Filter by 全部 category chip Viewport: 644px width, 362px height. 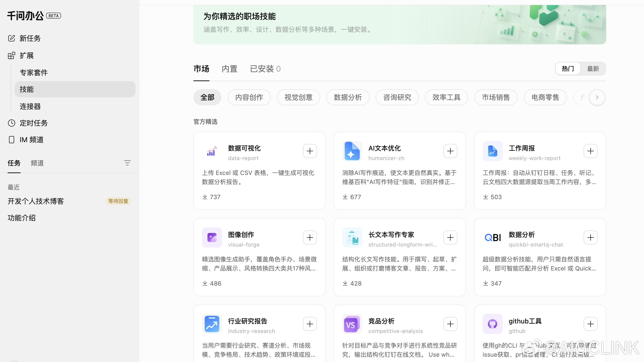pos(207,97)
